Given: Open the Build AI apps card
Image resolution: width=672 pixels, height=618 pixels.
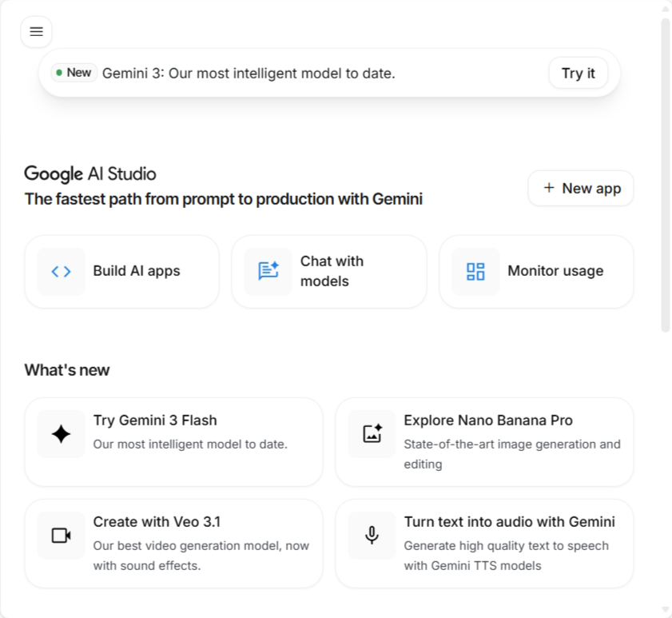Looking at the screenshot, I should pyautogui.click(x=137, y=271).
